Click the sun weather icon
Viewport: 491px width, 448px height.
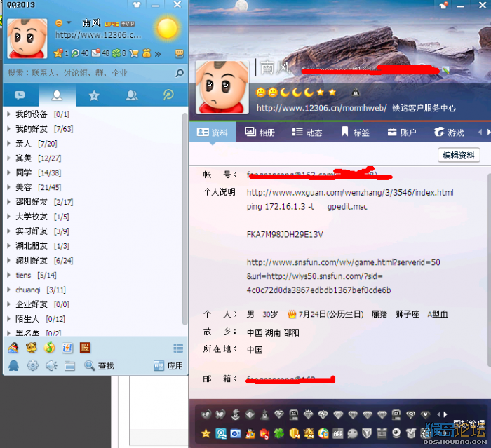[168, 28]
